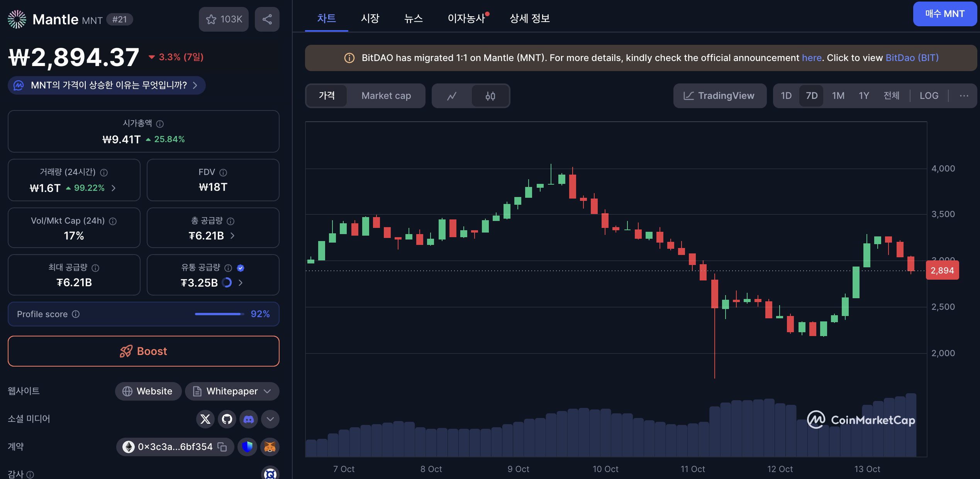
Task: Click the Profile score progress bar
Action: [x=219, y=314]
